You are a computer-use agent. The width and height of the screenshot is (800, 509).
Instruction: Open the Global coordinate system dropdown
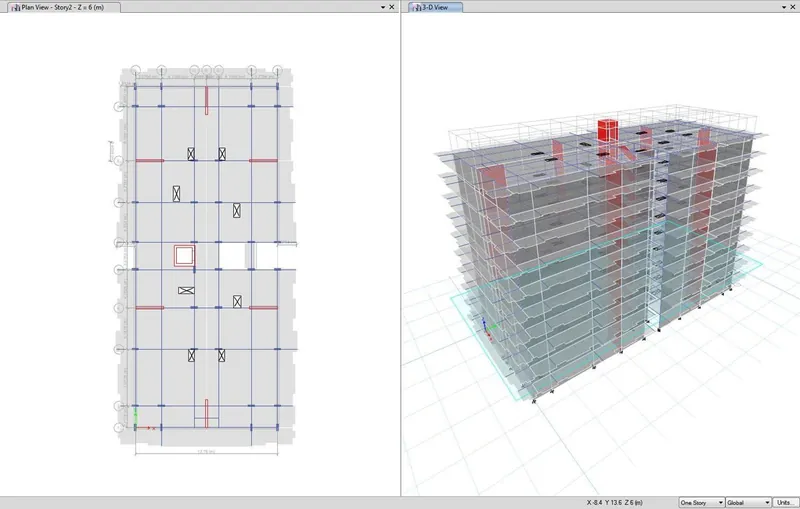click(748, 502)
